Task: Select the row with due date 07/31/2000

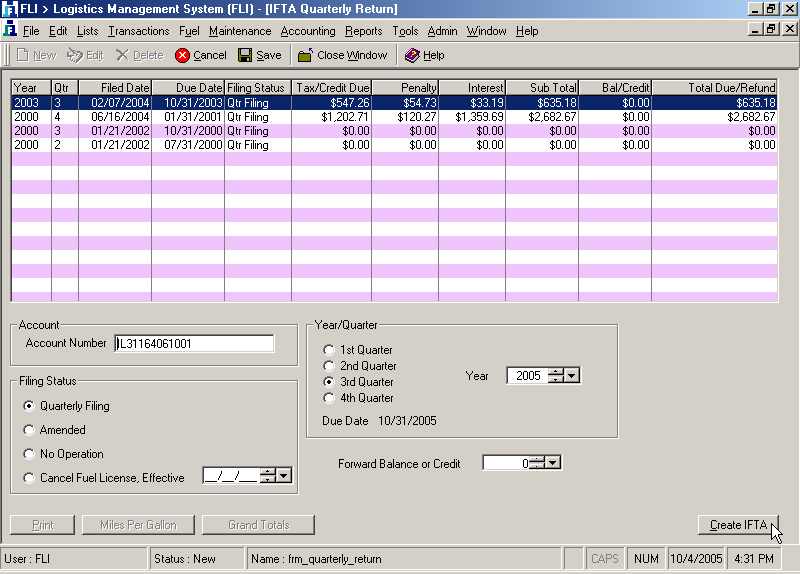Action: click(x=394, y=145)
